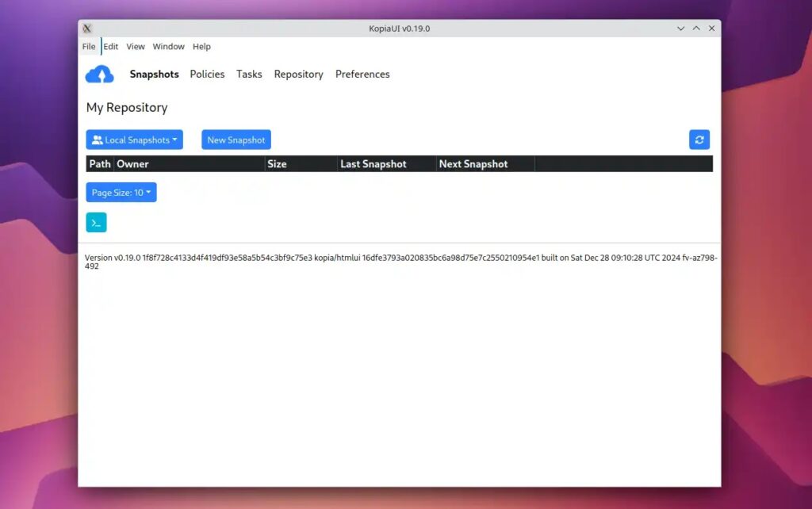This screenshot has height=509, width=812.
Task: Open the Edit menu
Action: click(111, 47)
